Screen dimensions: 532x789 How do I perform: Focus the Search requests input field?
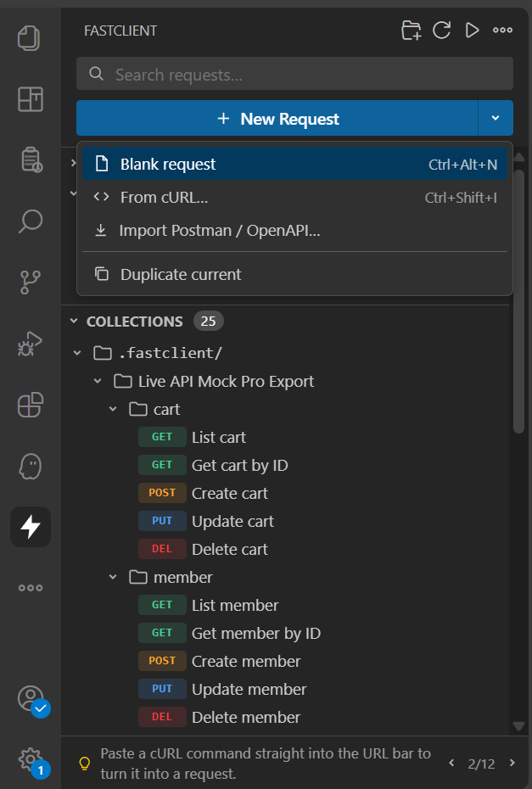[294, 74]
